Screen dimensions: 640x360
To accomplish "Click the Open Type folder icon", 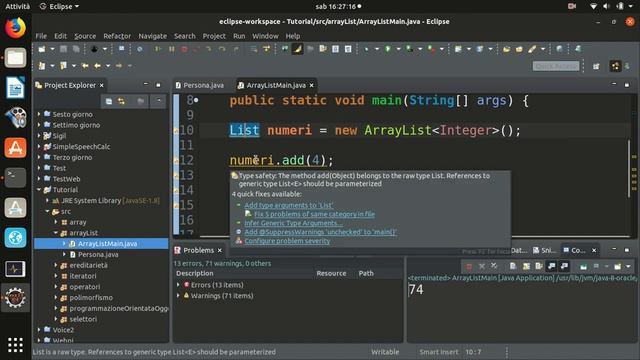I will (x=507, y=49).
